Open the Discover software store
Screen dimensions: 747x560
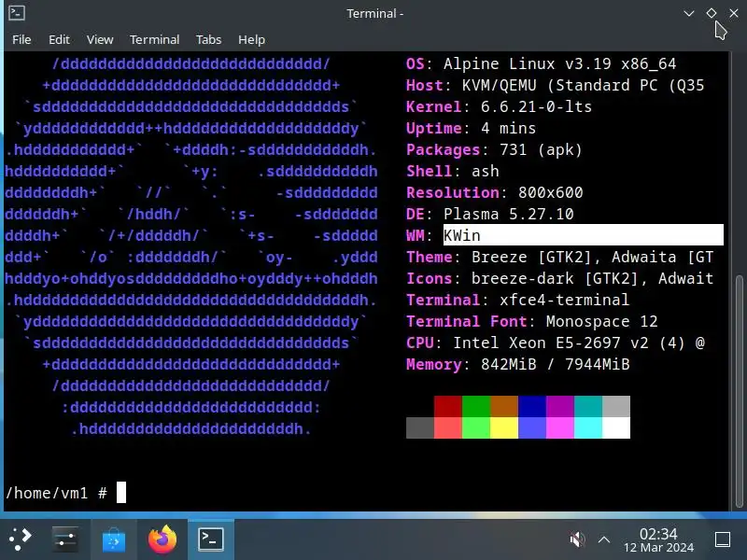(x=113, y=539)
